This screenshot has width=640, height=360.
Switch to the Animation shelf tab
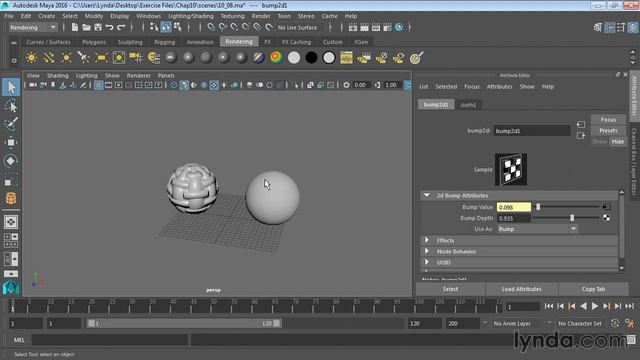[200, 42]
